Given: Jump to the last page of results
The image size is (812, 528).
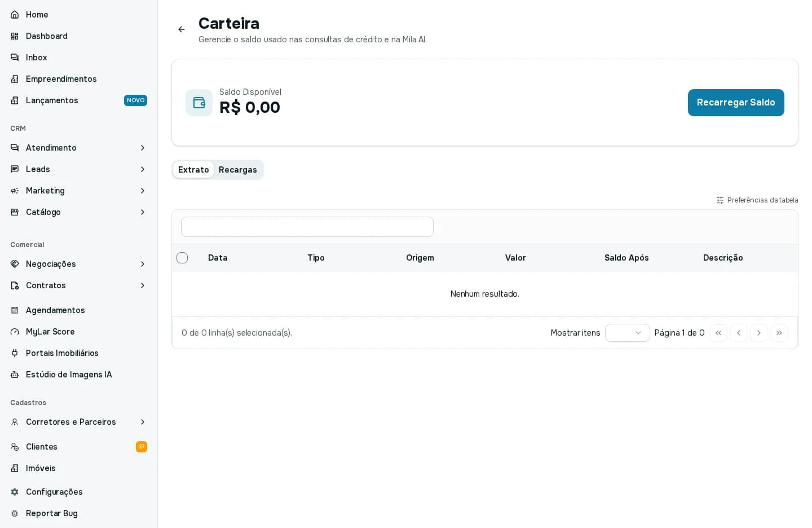Looking at the screenshot, I should pyautogui.click(x=779, y=333).
